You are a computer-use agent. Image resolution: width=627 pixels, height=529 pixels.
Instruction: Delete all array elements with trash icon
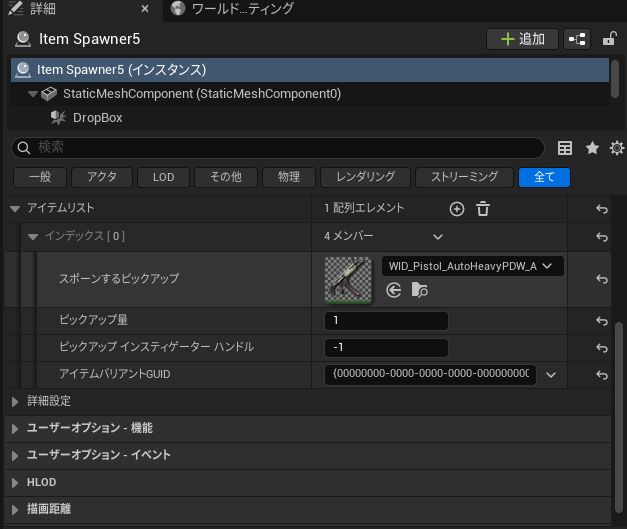[x=483, y=209]
